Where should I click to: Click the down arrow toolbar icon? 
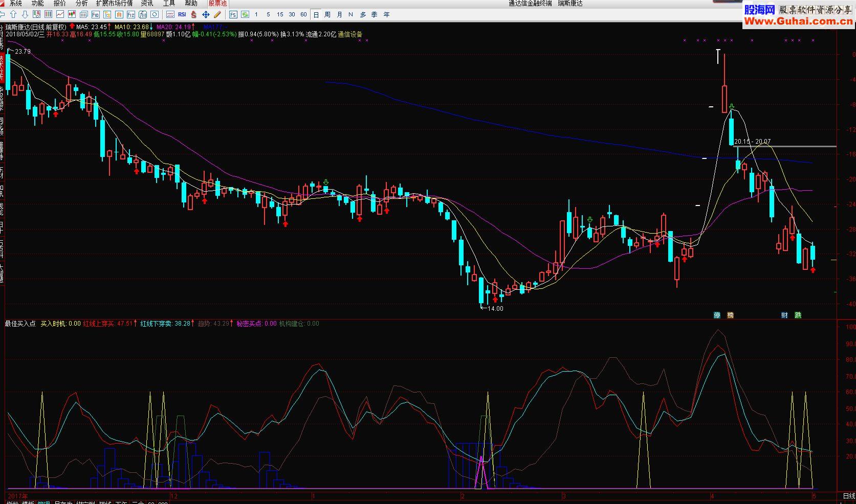tap(25, 15)
